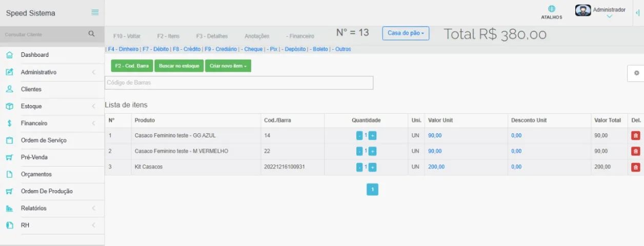The height and width of the screenshot is (246, 644).
Task: Go to page 1 of the list
Action: (372, 190)
